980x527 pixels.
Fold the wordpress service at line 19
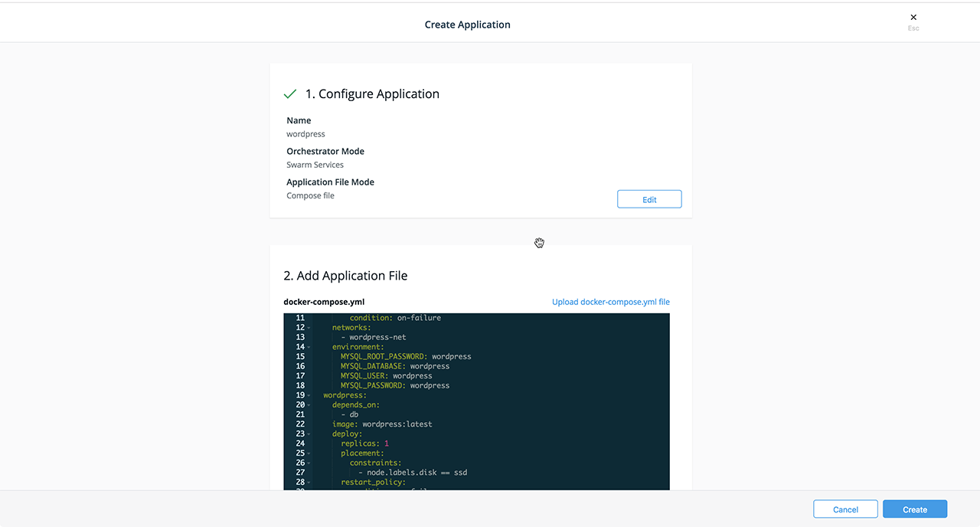coord(309,395)
